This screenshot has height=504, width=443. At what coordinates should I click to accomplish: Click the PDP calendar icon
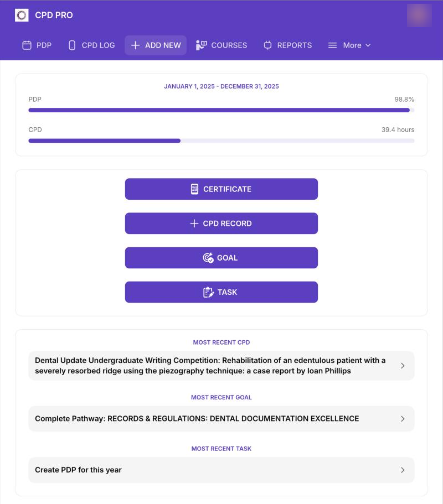27,45
